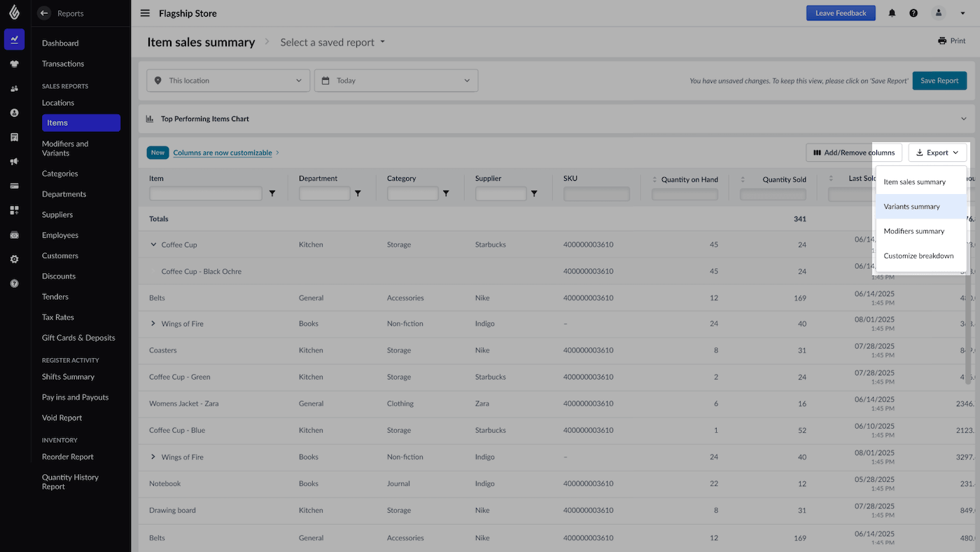The width and height of the screenshot is (980, 552).
Task: Toggle the Export dropdown button
Action: [x=937, y=153]
